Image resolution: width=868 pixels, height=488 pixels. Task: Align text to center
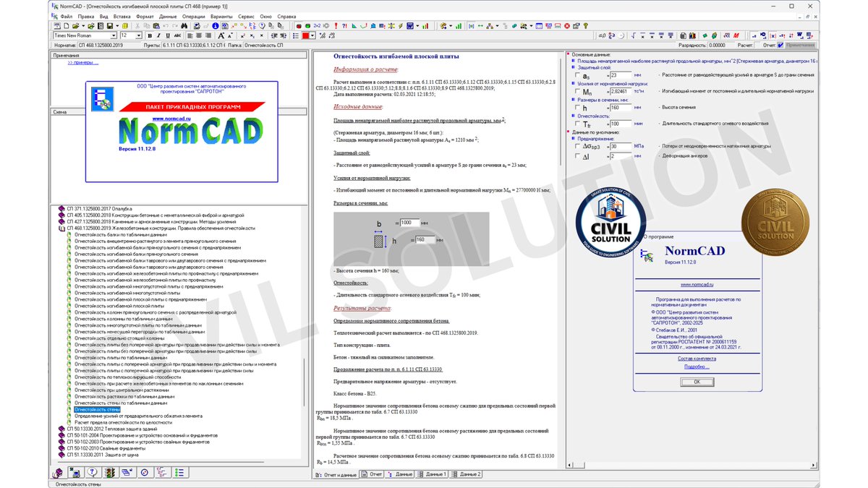199,35
